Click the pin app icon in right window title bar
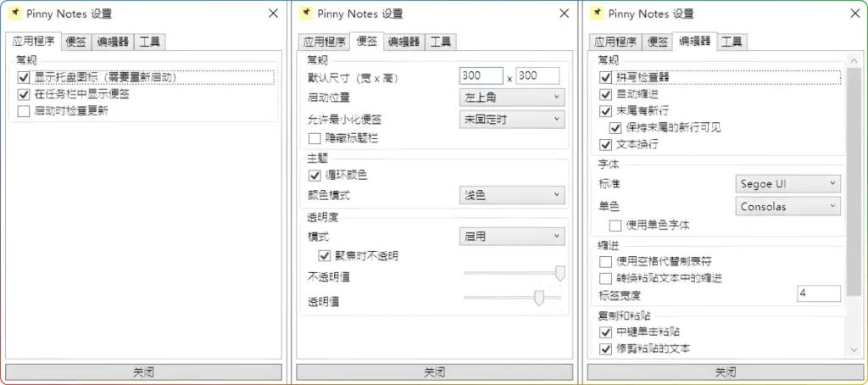The width and height of the screenshot is (868, 385). pyautogui.click(x=597, y=14)
